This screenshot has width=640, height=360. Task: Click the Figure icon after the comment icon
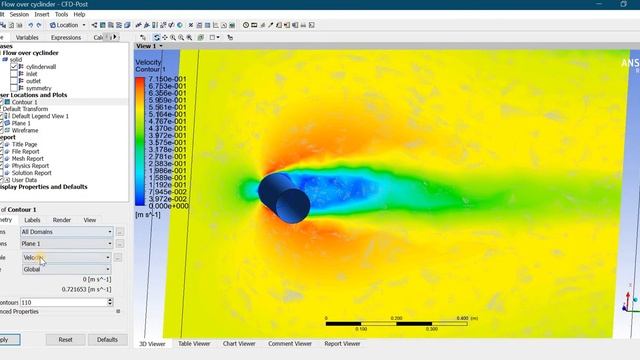click(231, 25)
